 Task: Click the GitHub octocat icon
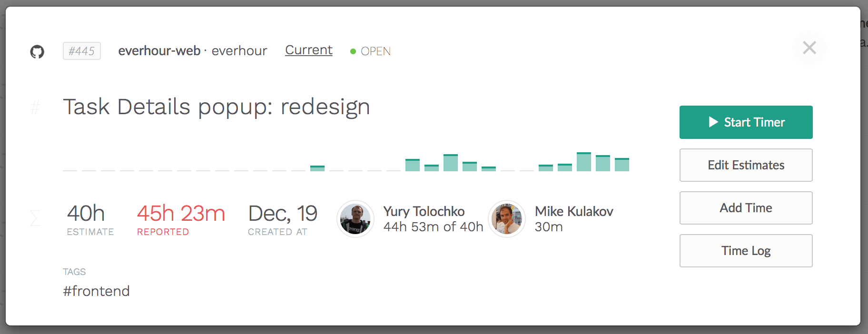37,51
